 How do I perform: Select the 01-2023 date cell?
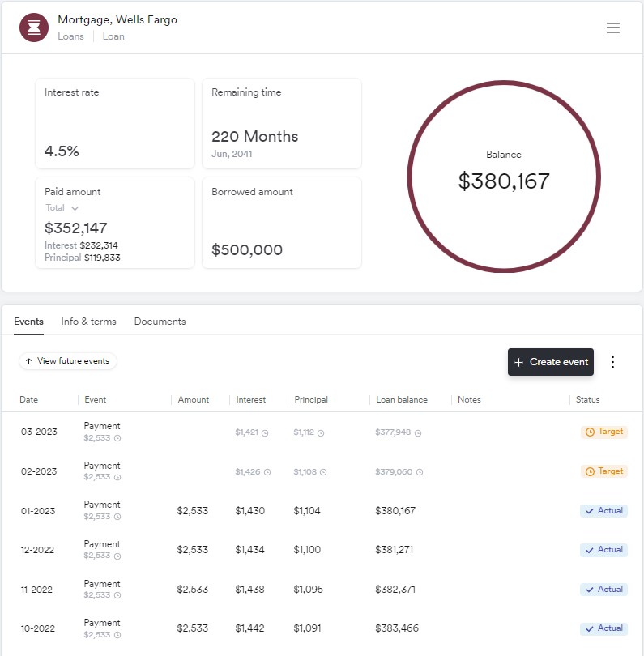(38, 511)
